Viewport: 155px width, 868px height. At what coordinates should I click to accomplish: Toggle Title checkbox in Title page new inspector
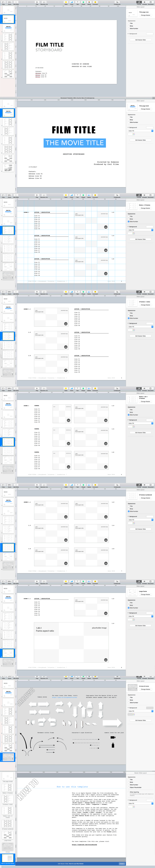[x=128, y=23]
